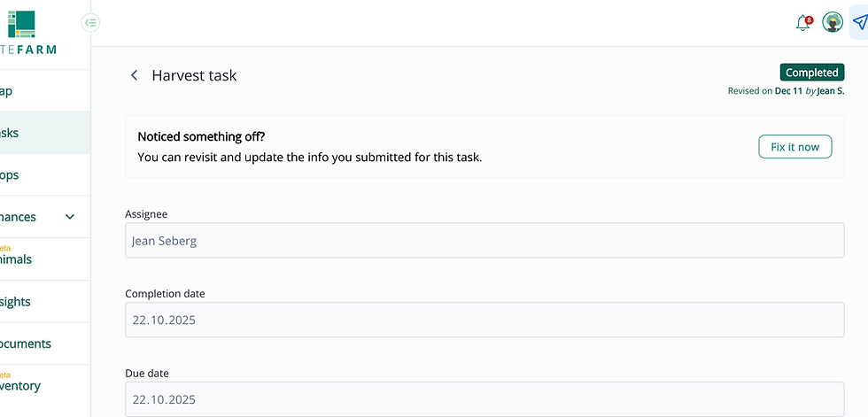Select Finances in the sidebar

19,217
